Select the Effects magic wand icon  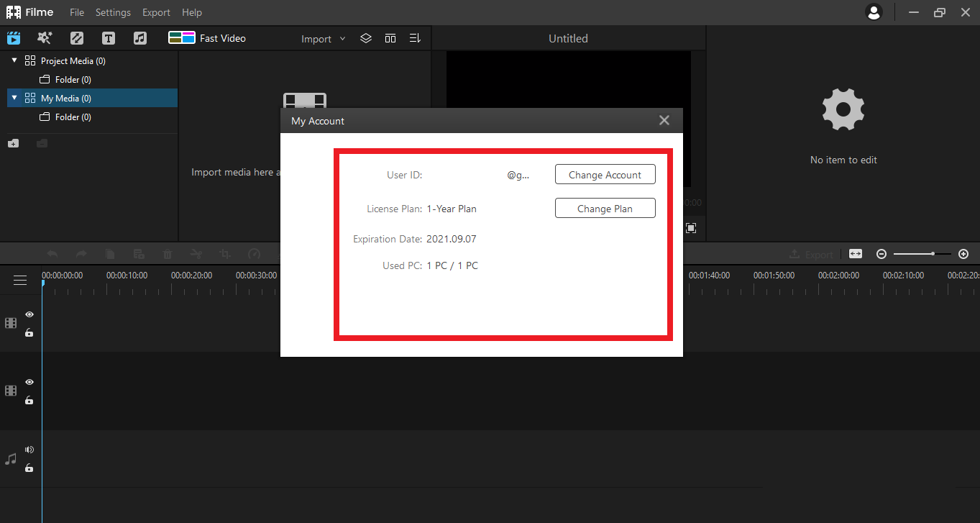coord(45,37)
